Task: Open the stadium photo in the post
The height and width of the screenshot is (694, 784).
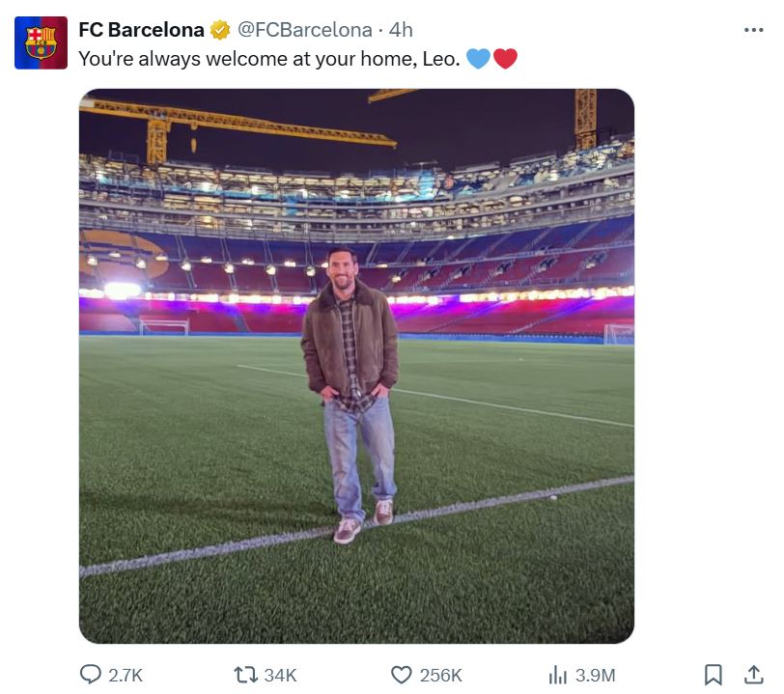Action: [x=356, y=366]
